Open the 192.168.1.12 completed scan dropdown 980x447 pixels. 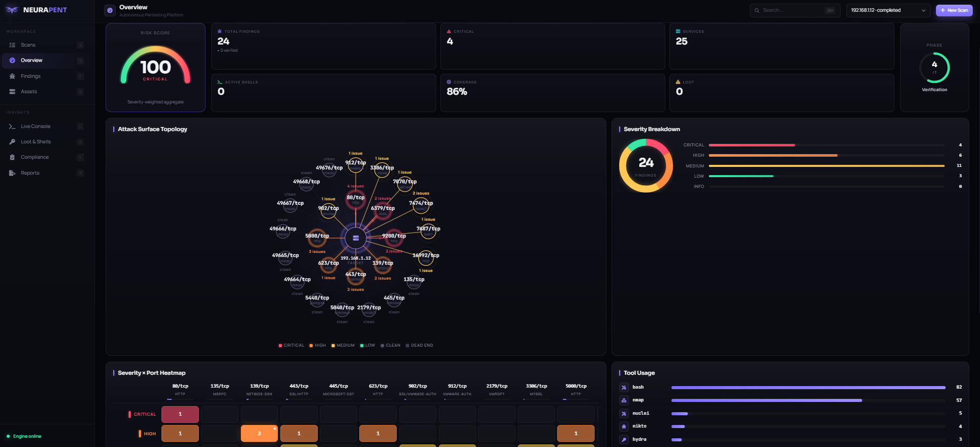(888, 10)
